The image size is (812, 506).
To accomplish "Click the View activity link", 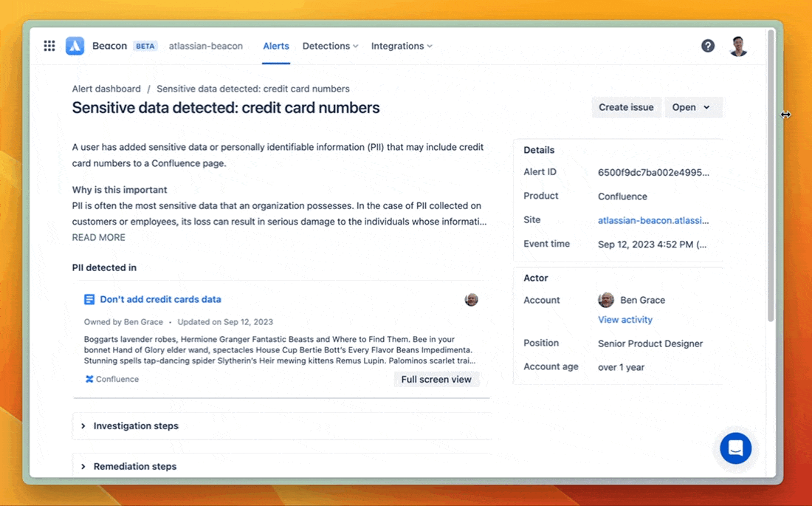I will tap(625, 320).
